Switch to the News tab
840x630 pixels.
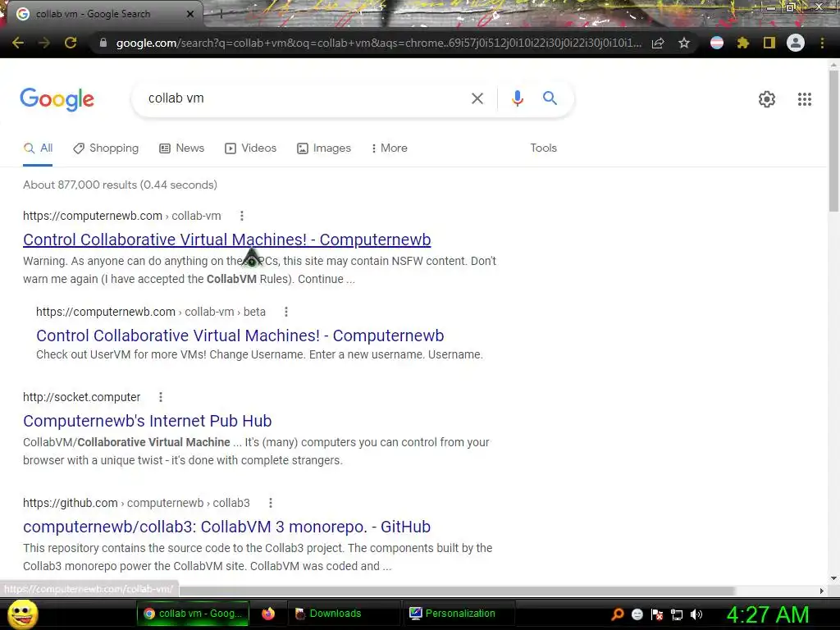(182, 148)
